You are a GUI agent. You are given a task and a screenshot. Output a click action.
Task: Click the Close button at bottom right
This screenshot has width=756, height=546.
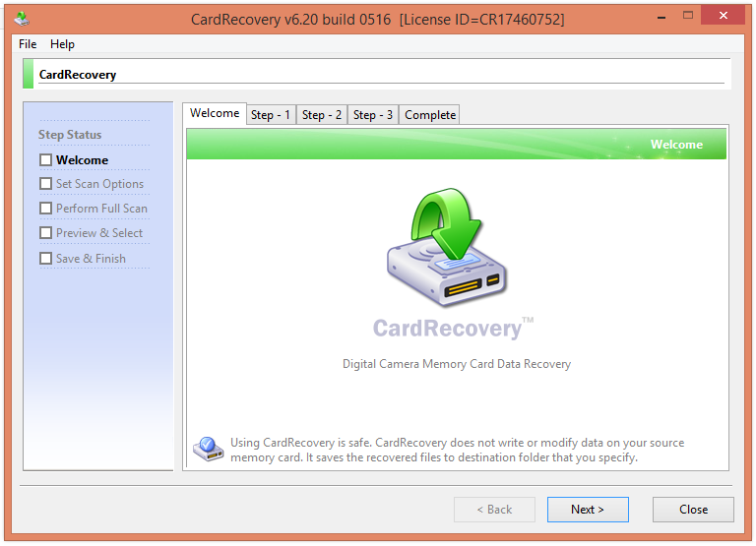point(693,510)
